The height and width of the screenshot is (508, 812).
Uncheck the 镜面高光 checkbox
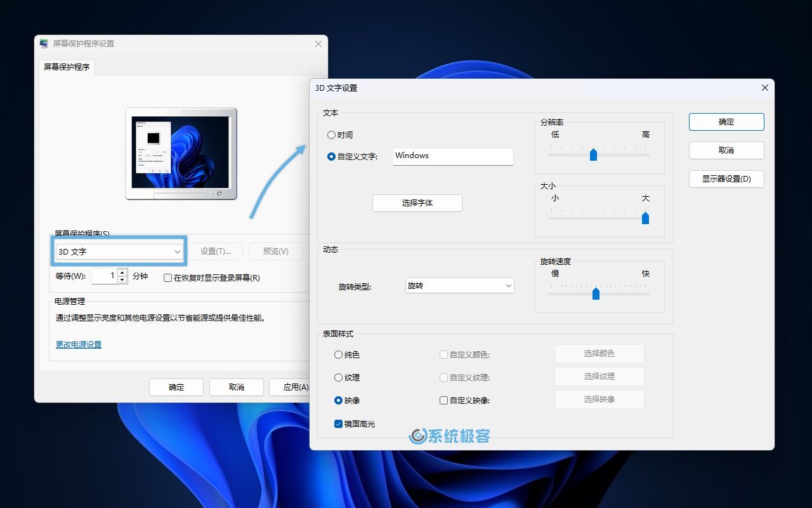338,424
